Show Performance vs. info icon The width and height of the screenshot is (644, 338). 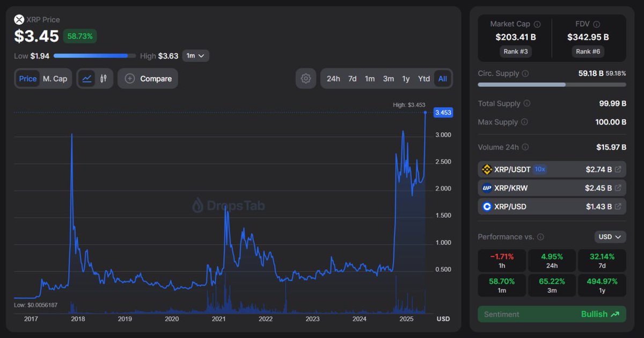pos(540,237)
